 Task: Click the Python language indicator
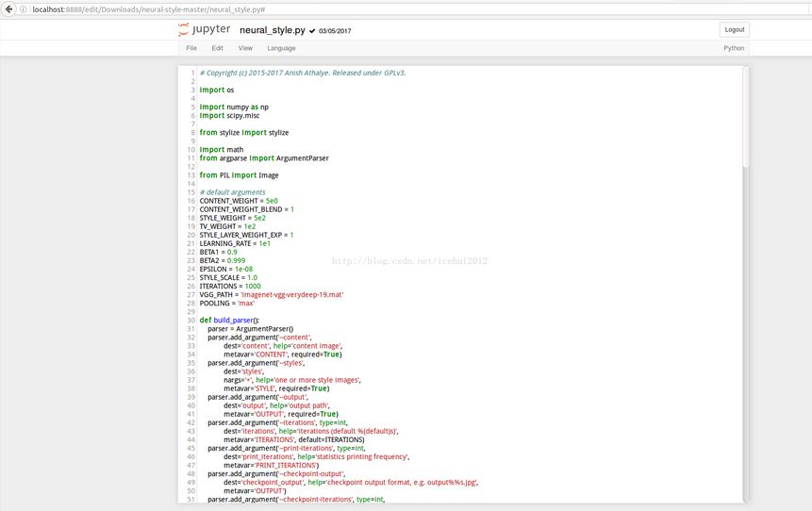pyautogui.click(x=733, y=48)
